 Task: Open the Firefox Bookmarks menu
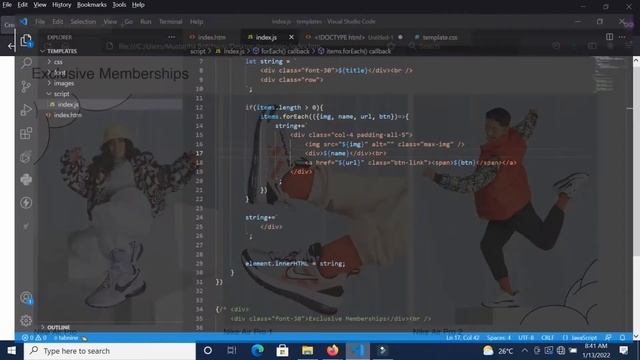coord(91,5)
